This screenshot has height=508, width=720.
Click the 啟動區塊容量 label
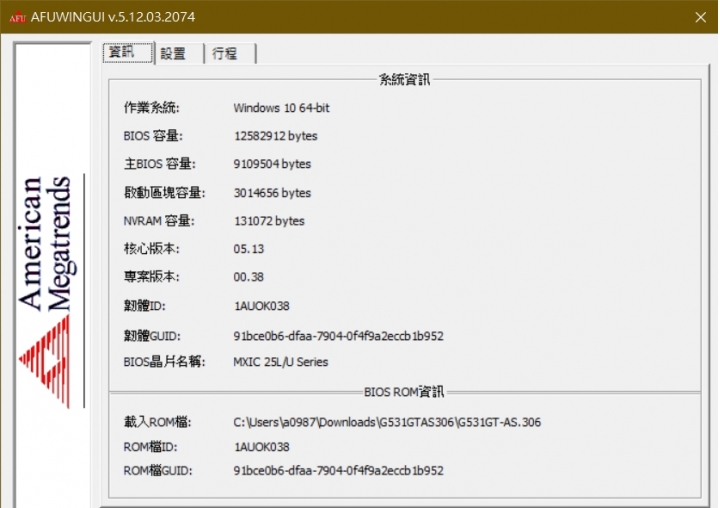tap(164, 193)
